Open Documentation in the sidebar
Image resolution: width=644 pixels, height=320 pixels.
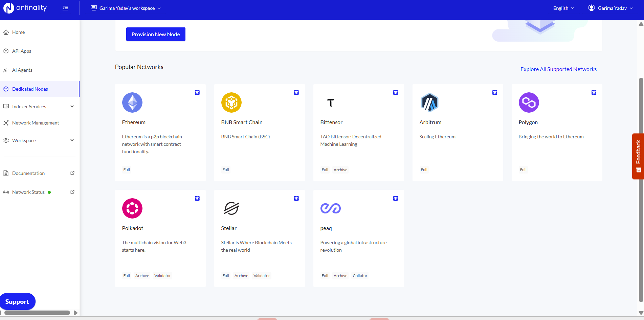40,173
